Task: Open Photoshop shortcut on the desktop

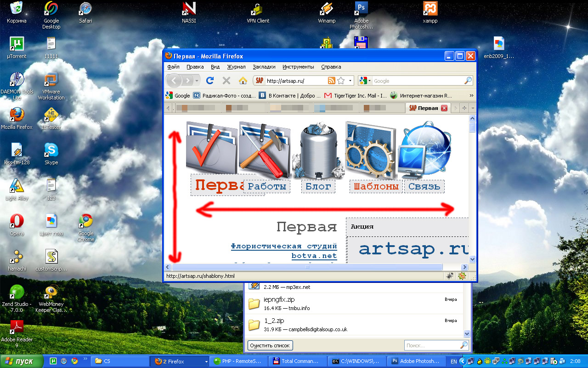Action: click(362, 14)
